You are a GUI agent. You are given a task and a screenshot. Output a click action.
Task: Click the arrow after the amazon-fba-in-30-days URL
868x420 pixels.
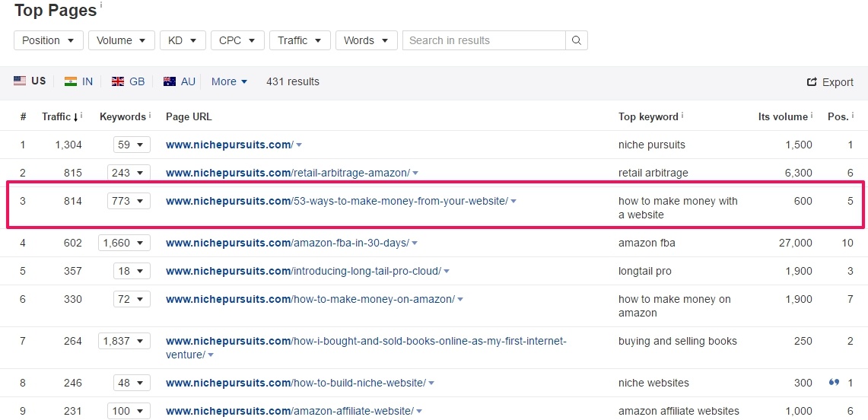pos(415,243)
